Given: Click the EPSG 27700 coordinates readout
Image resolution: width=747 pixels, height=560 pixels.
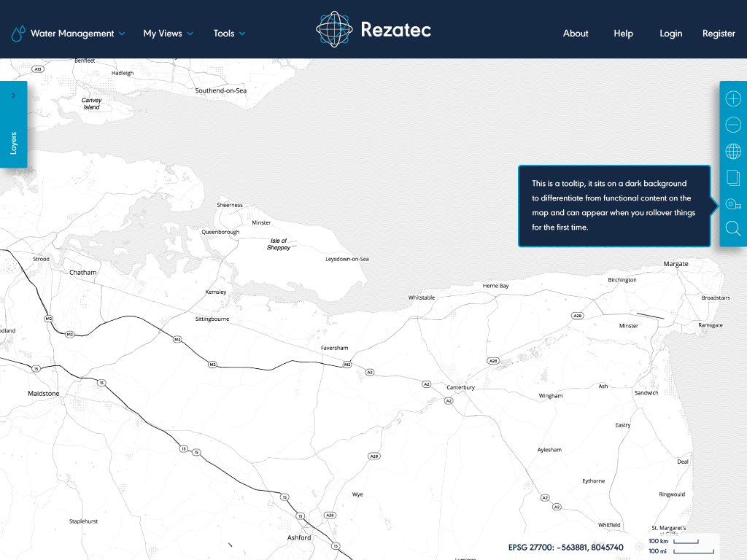Looking at the screenshot, I should pyautogui.click(x=565, y=547).
